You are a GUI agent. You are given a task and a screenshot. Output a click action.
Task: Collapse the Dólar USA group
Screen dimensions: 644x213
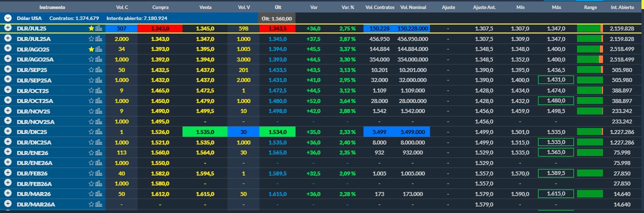tap(8, 17)
